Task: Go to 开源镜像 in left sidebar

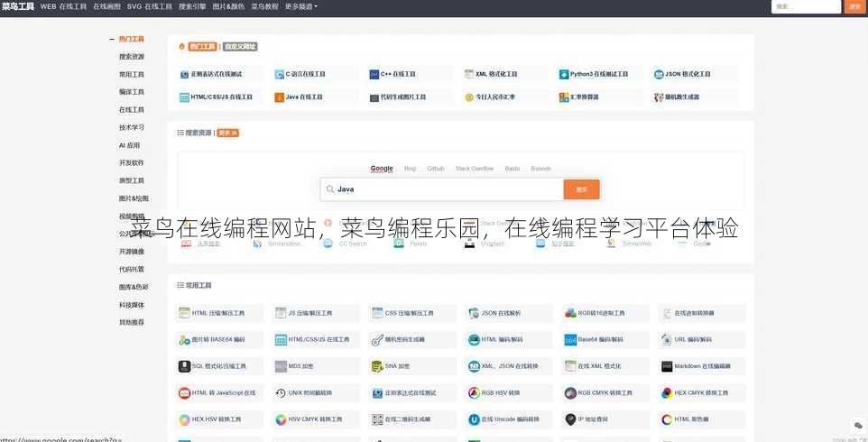Action: [132, 252]
